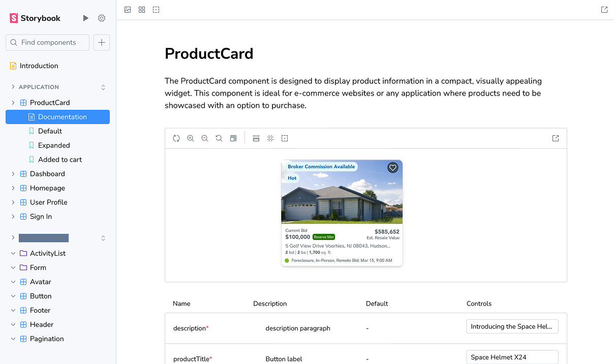Click the Default story bookmark icon
This screenshot has height=364, width=614.
tap(32, 131)
